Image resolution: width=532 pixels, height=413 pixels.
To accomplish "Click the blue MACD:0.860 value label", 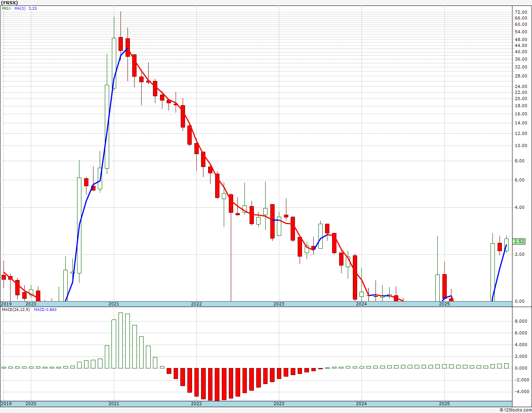I will click(45, 310).
